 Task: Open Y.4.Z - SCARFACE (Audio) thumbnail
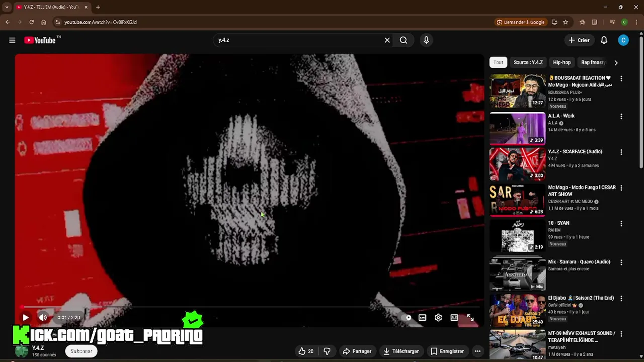click(517, 164)
